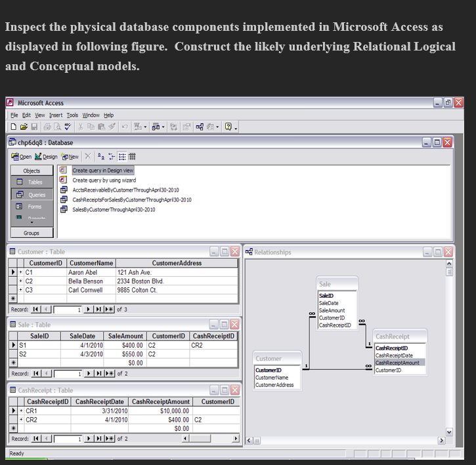Click Design button in database window

(x=46, y=157)
